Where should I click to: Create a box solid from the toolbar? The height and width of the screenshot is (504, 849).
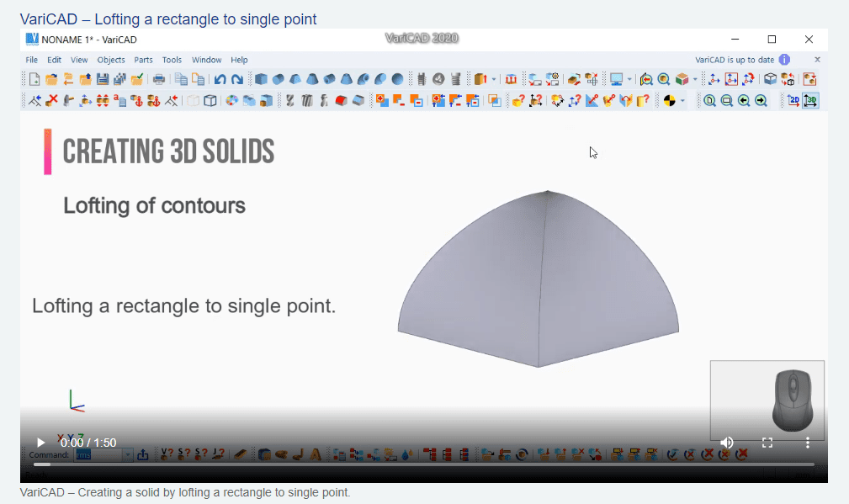[261, 80]
